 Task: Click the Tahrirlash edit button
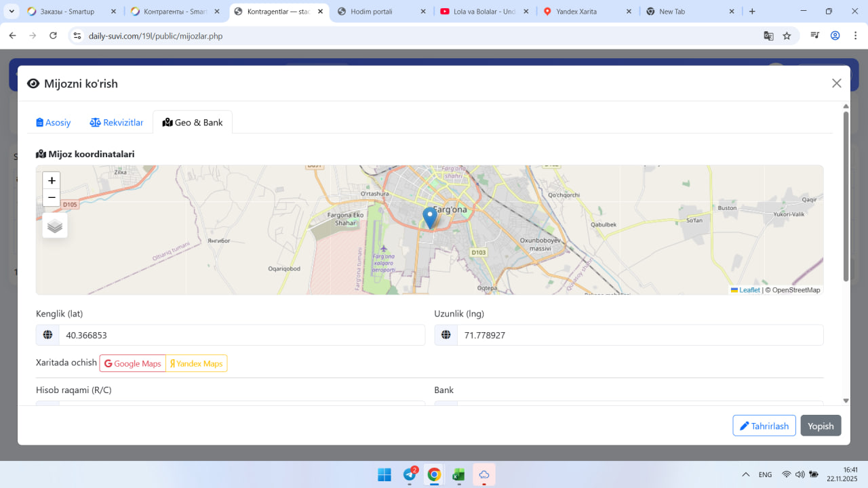pos(764,426)
